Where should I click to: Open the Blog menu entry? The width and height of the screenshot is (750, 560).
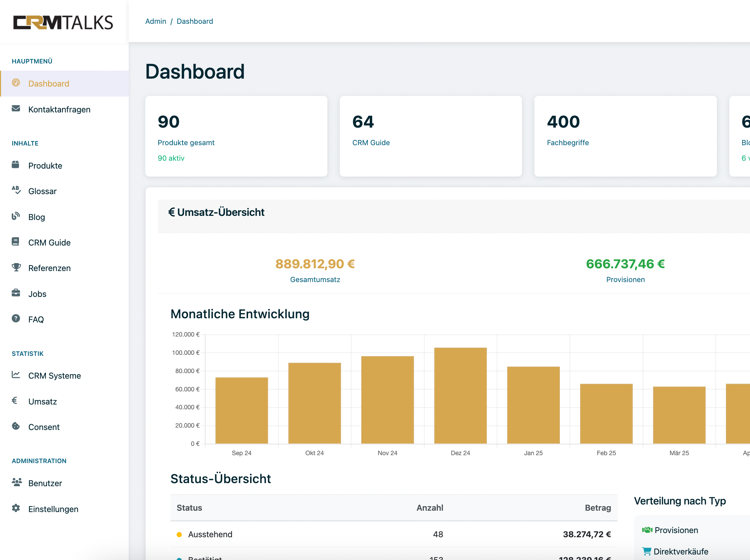65,217
